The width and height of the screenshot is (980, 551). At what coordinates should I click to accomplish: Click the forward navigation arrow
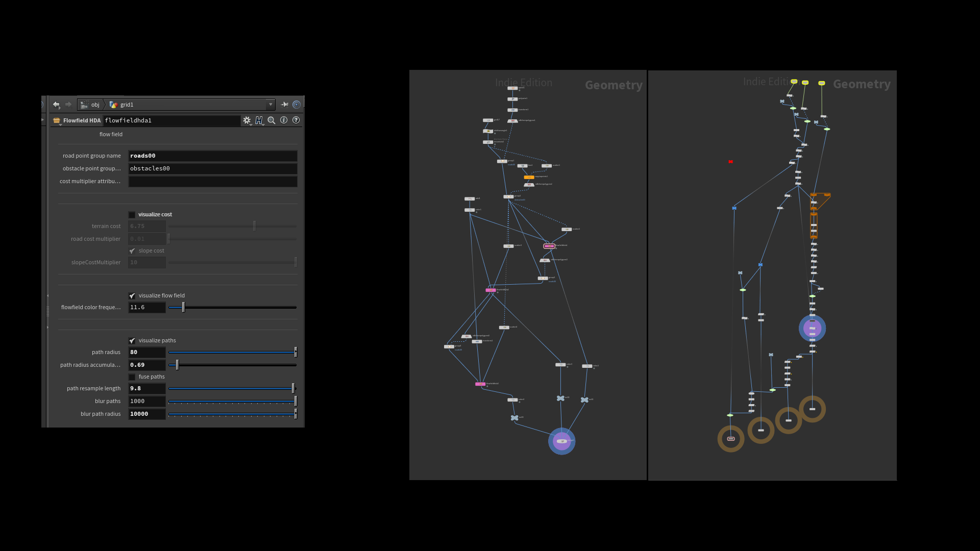(68, 105)
